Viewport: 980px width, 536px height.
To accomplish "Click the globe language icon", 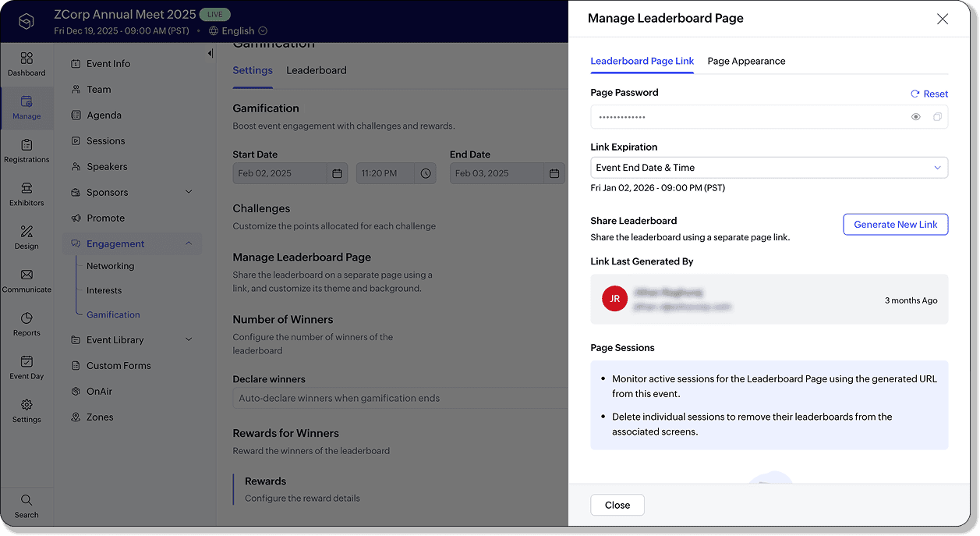I will (214, 30).
